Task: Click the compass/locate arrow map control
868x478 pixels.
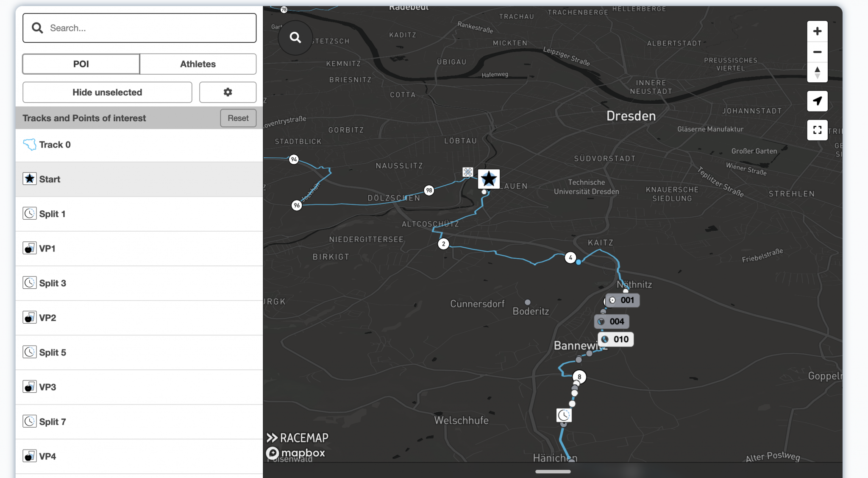Action: 818,101
